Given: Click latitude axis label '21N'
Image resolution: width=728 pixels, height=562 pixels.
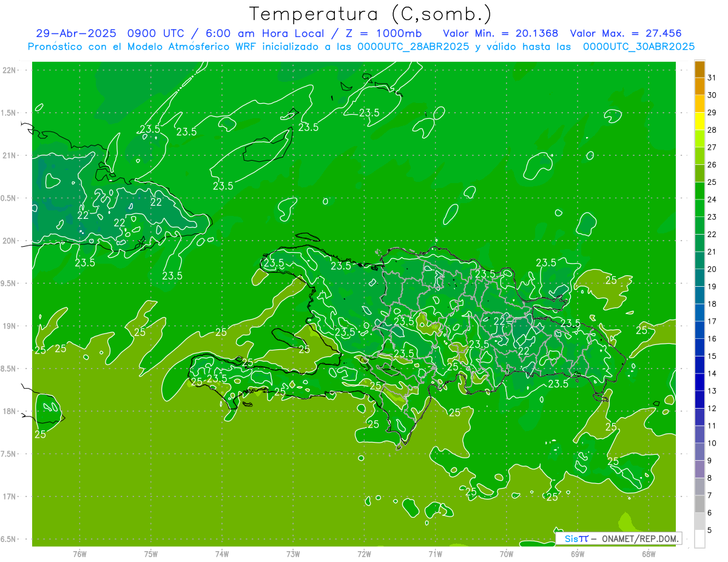Looking at the screenshot, I should click(9, 156).
